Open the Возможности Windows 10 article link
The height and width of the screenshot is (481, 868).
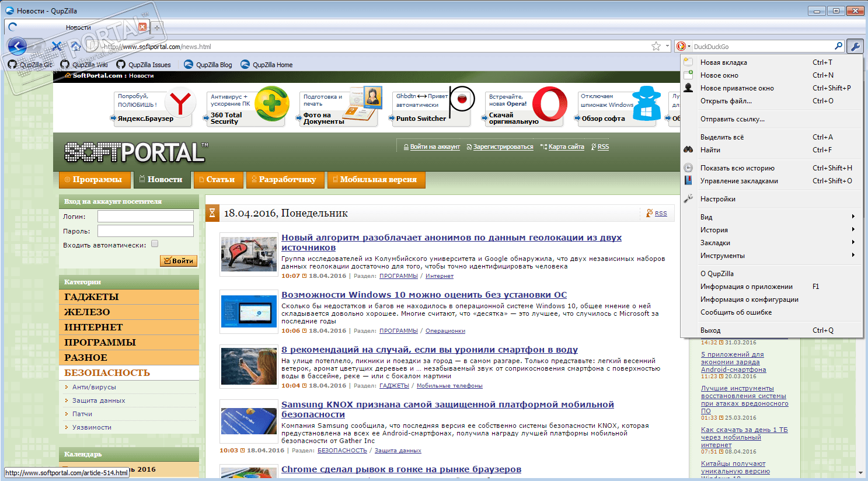point(424,295)
